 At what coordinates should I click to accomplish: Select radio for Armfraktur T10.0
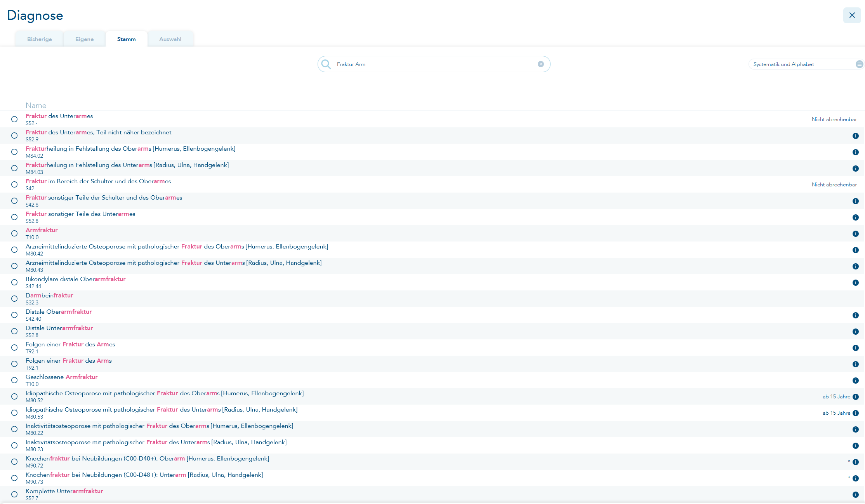click(14, 233)
